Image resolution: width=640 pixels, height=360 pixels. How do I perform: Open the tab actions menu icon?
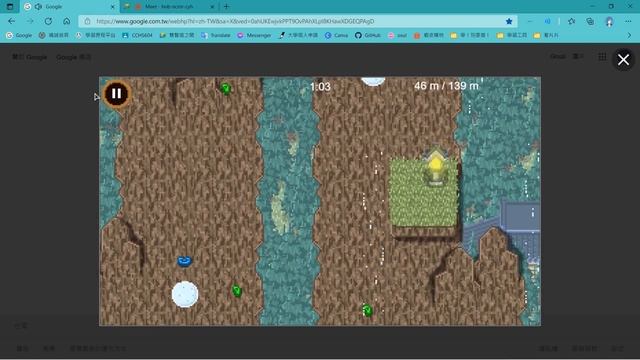pos(10,7)
